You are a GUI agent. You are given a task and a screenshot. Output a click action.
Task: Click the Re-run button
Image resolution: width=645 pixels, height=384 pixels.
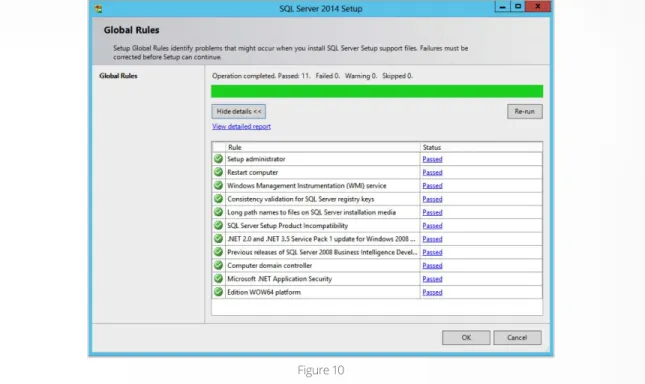524,111
